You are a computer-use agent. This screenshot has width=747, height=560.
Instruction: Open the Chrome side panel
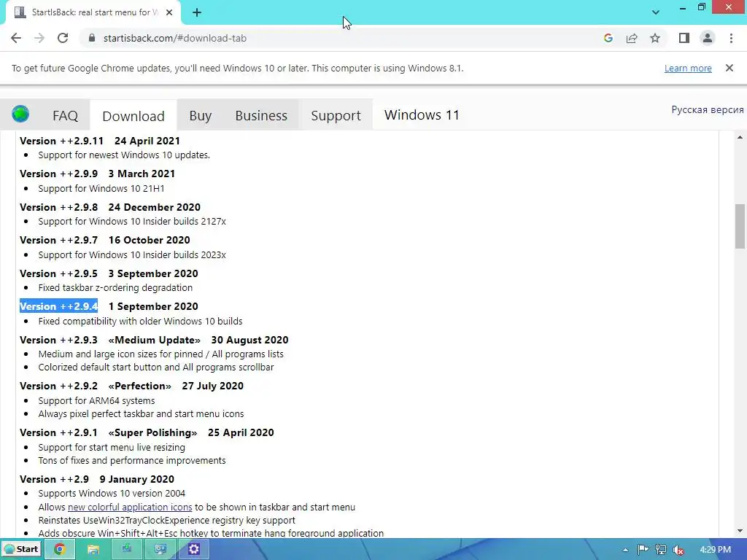click(x=684, y=38)
